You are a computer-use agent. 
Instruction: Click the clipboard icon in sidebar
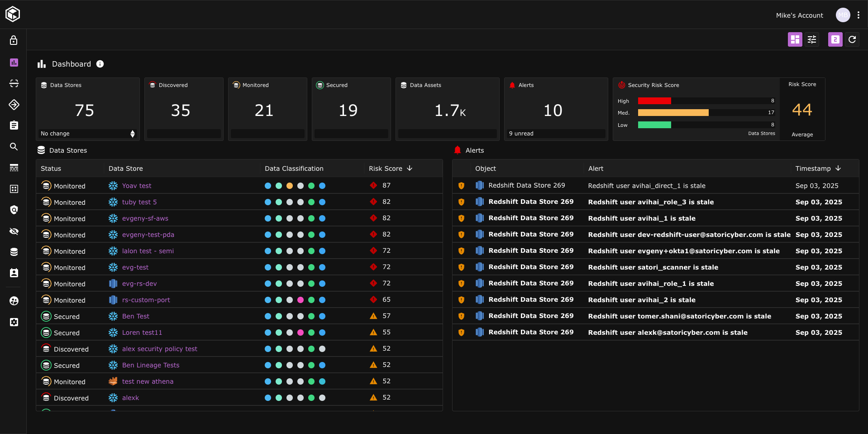click(14, 125)
